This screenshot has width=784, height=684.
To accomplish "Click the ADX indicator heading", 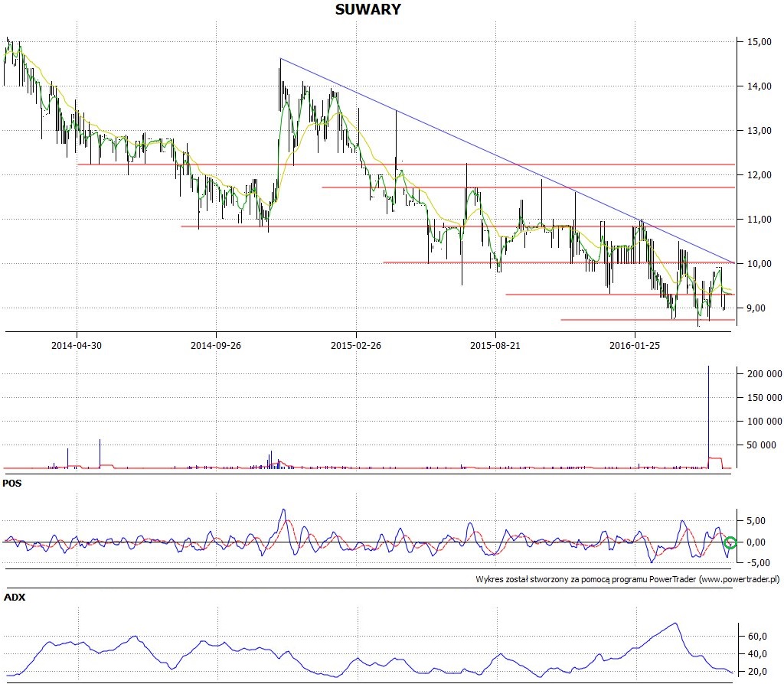I will 15,598.
